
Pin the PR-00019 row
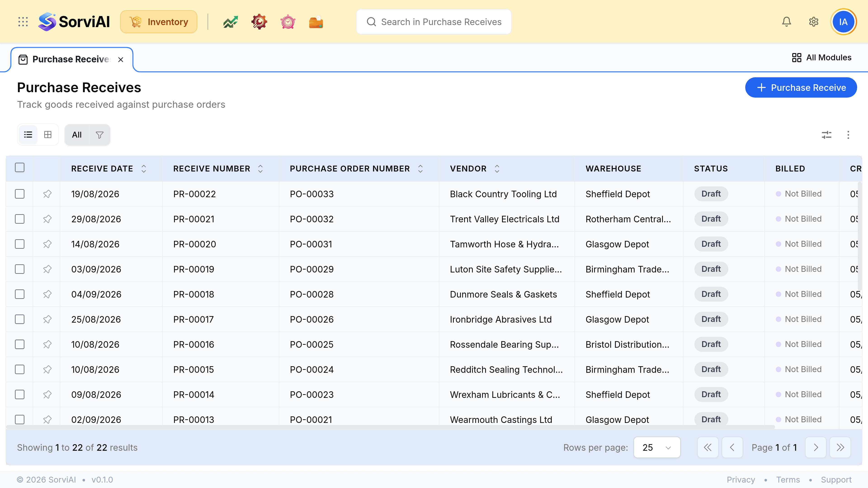point(47,269)
